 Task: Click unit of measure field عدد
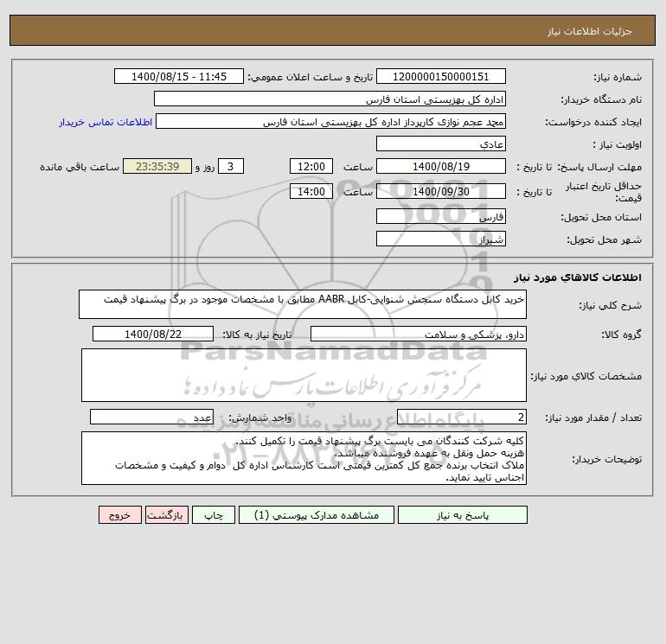click(x=151, y=417)
